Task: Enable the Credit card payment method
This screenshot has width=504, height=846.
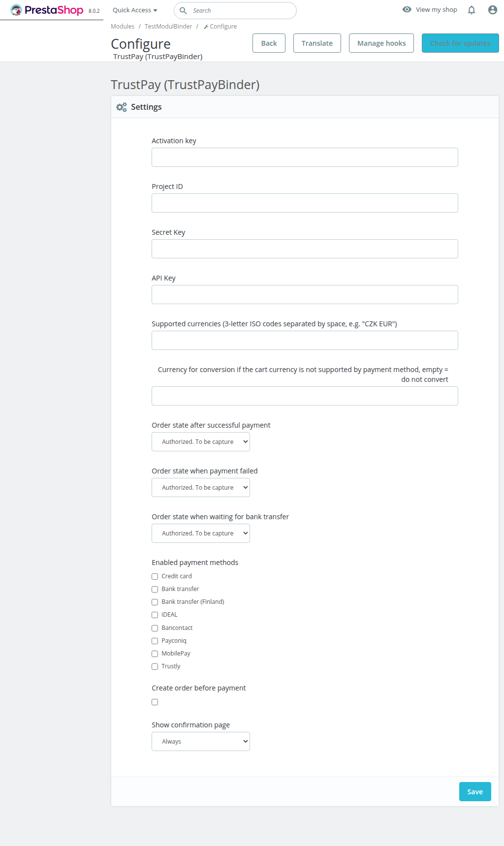Action: [x=155, y=576]
